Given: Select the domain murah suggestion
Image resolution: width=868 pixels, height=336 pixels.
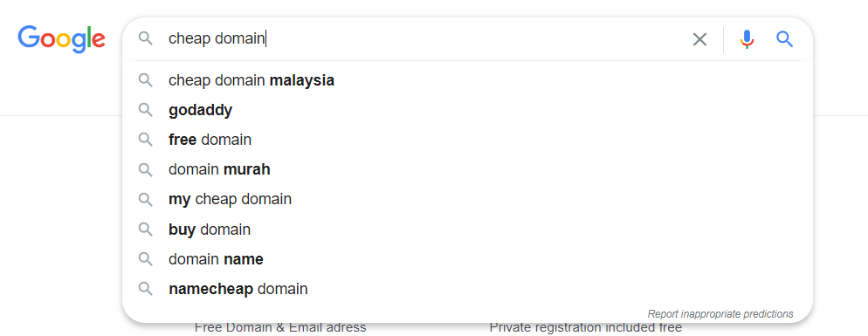Looking at the screenshot, I should tap(467, 169).
